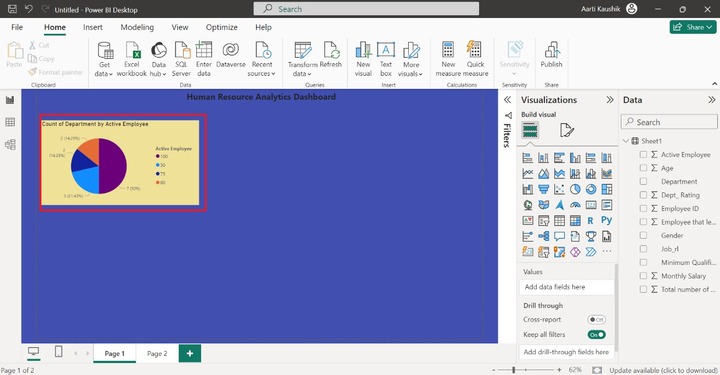Open Dataverse connector

click(231, 55)
